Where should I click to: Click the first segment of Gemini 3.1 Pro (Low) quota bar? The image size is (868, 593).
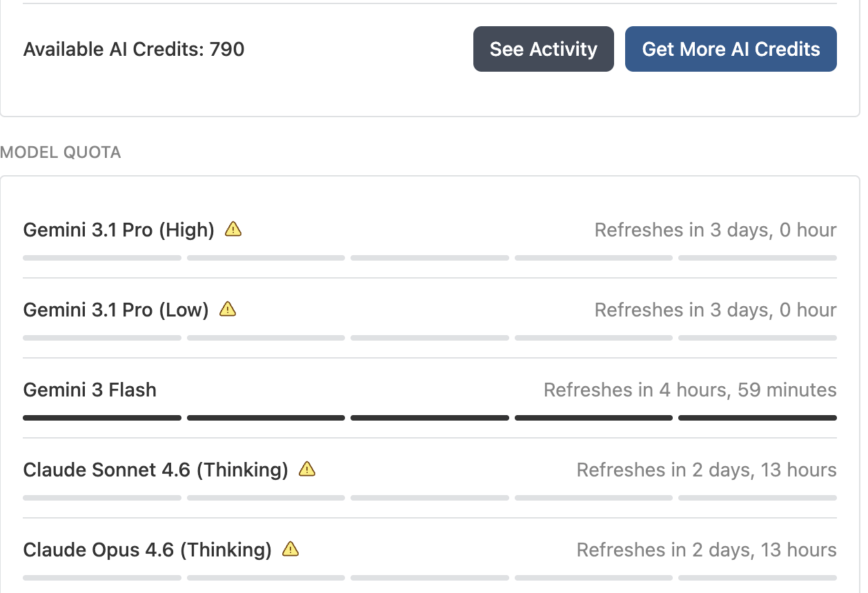tap(102, 338)
